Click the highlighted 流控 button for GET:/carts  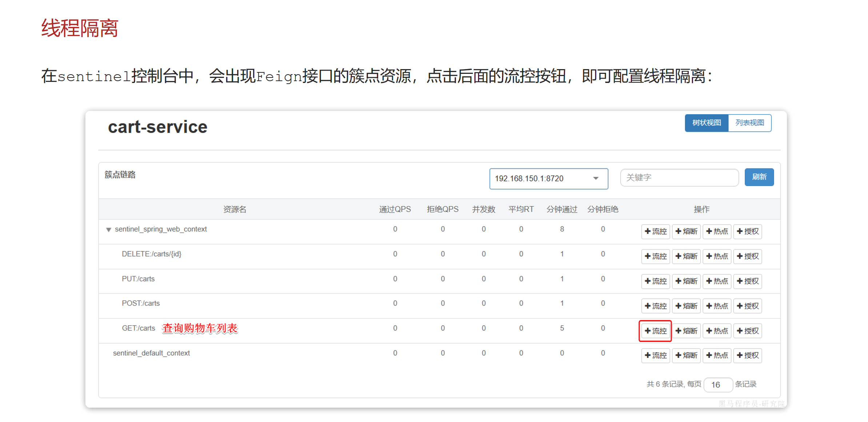tap(655, 331)
